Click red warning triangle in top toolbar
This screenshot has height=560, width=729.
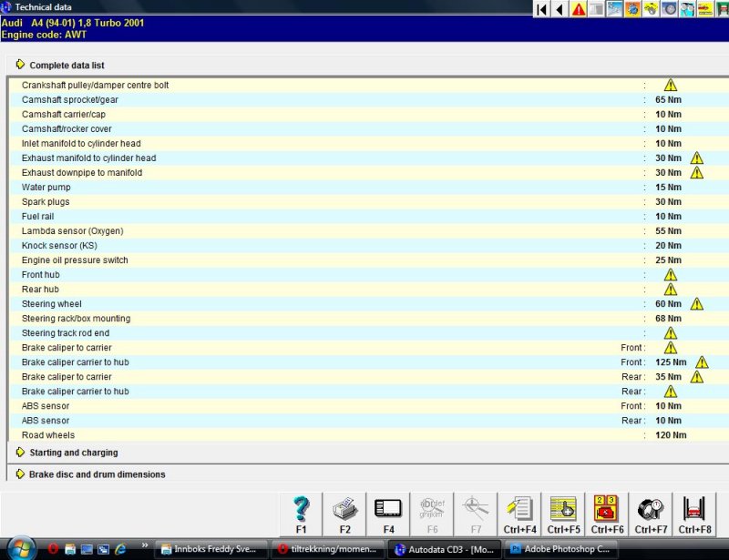click(579, 9)
